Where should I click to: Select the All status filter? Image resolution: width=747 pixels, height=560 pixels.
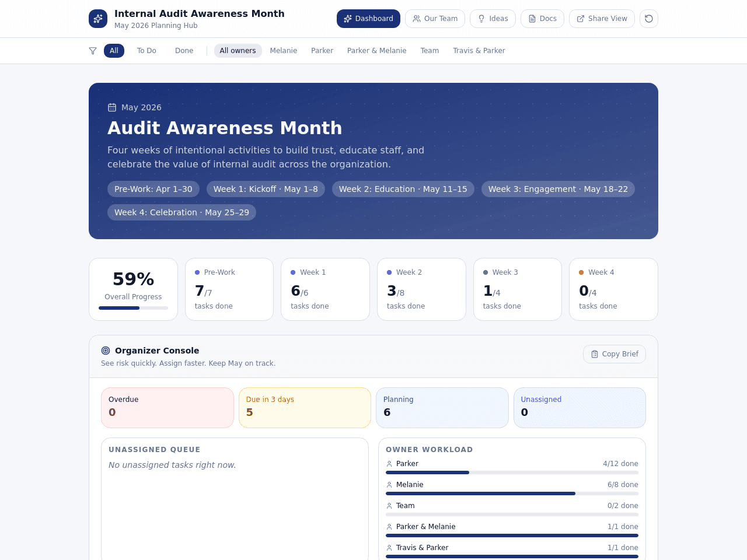click(114, 51)
